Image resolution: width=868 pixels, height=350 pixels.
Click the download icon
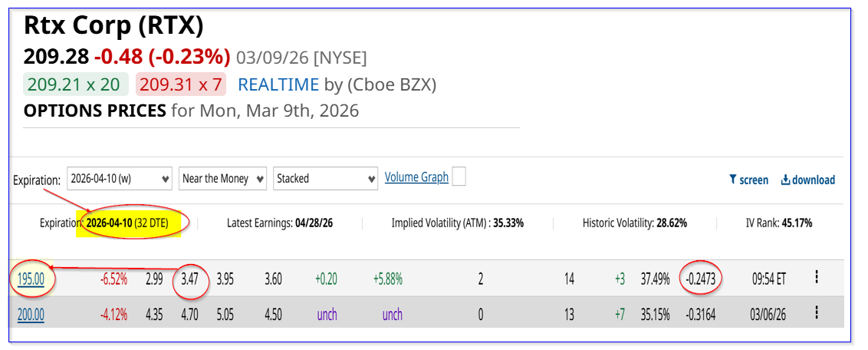pos(785,180)
